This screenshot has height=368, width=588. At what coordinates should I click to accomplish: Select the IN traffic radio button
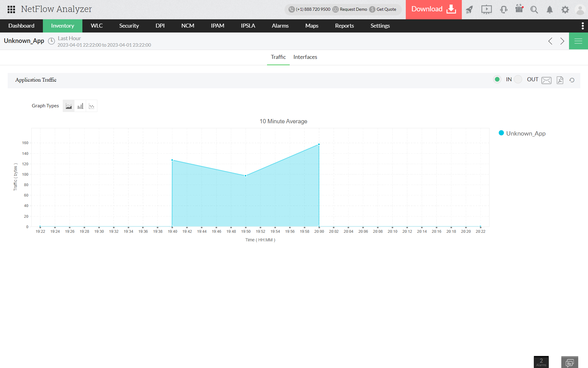[497, 79]
